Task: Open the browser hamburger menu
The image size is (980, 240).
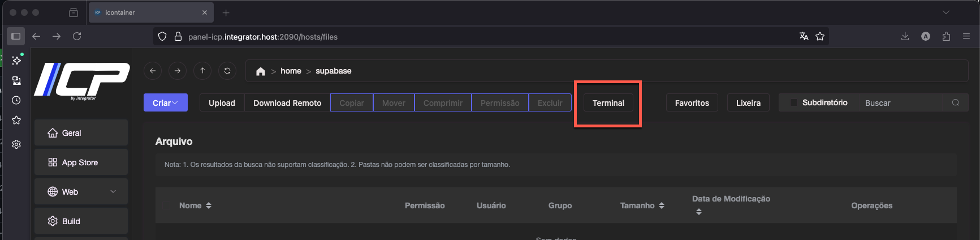Action: click(966, 36)
